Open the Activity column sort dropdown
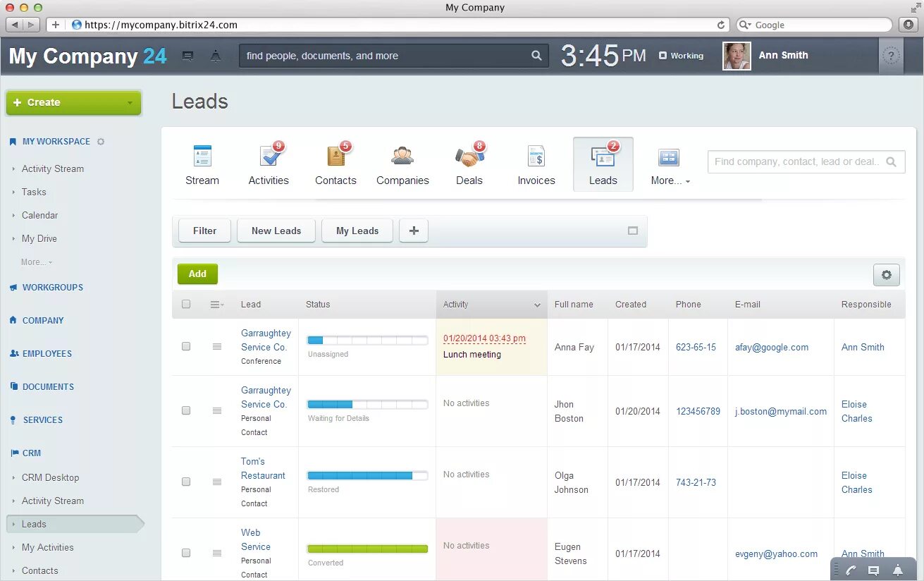 537,305
